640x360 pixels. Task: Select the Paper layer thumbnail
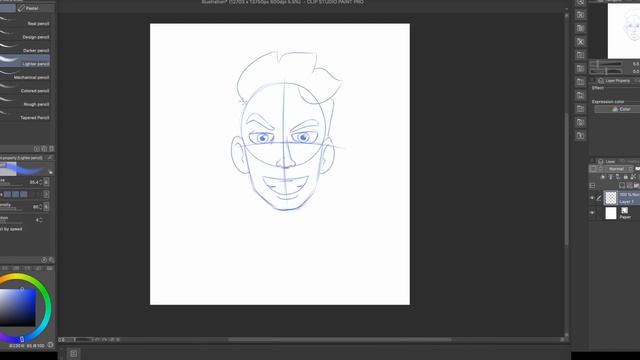[x=611, y=213]
